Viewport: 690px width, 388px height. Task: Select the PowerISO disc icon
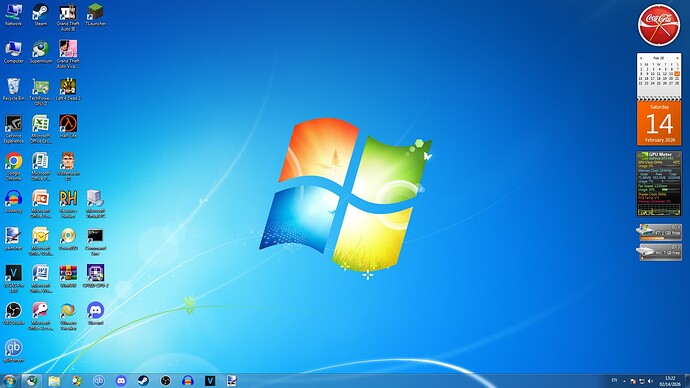[68, 239]
